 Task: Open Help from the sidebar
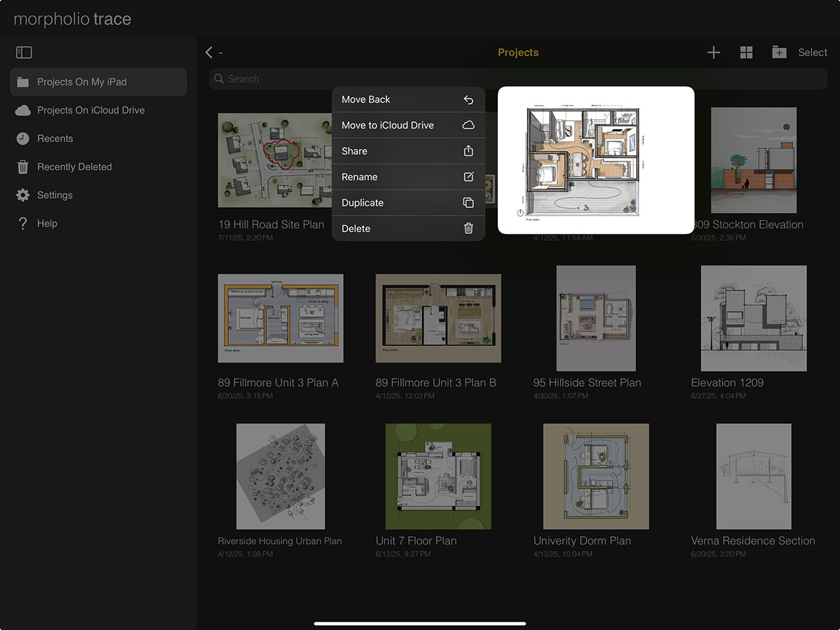pyautogui.click(x=47, y=223)
